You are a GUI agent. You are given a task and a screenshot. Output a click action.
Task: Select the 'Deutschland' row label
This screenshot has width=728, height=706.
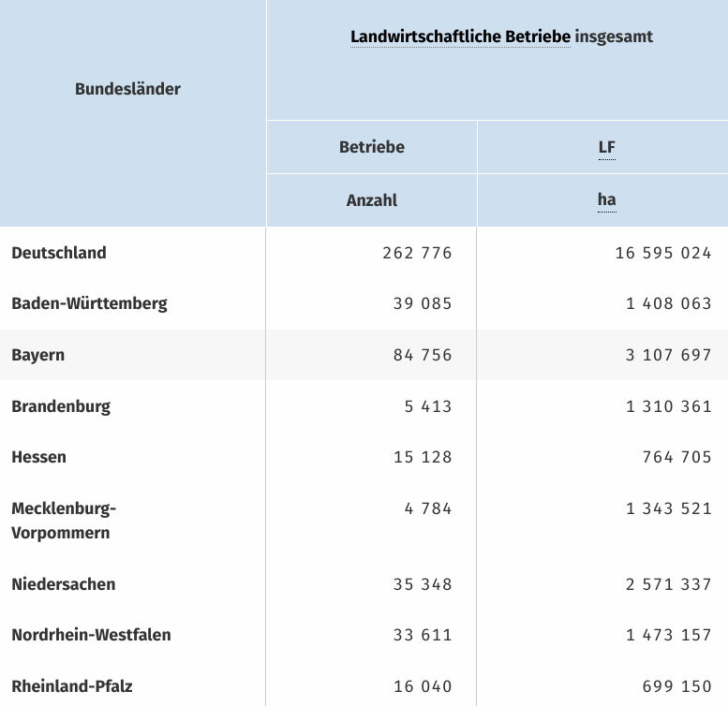[59, 253]
